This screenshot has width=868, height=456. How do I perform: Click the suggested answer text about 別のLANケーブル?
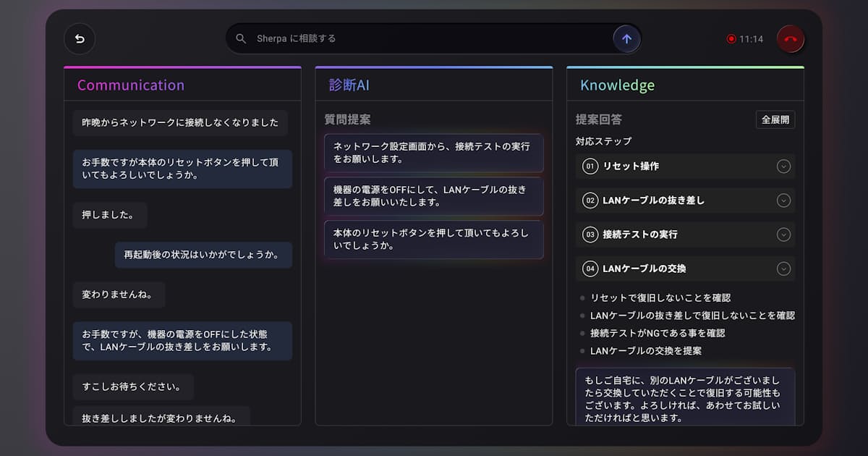(x=685, y=397)
